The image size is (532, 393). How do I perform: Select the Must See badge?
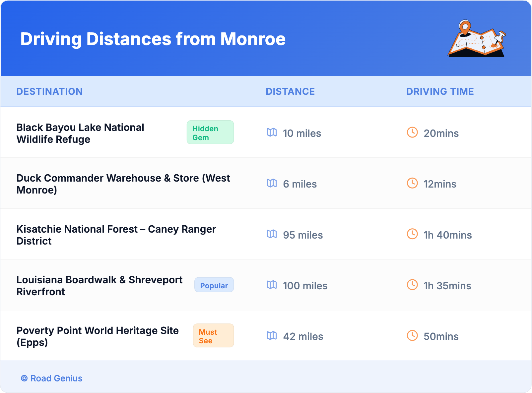tap(213, 336)
